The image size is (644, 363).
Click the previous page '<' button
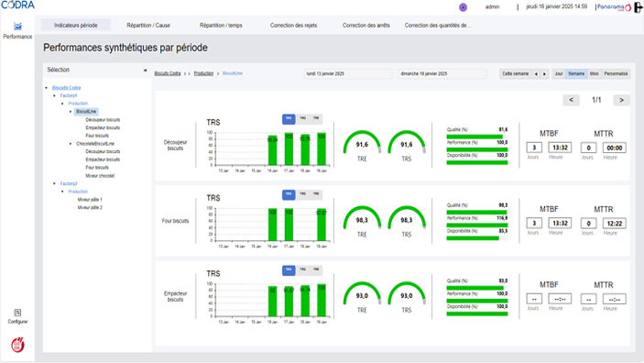571,100
